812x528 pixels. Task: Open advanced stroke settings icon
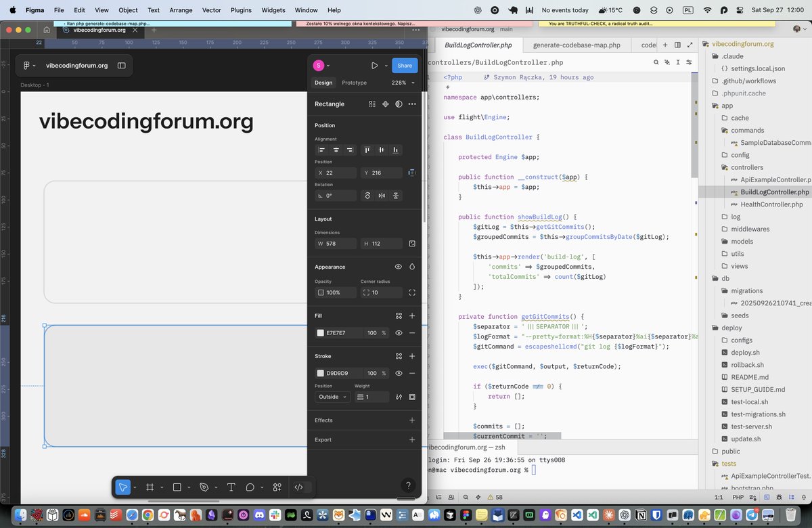pyautogui.click(x=399, y=397)
